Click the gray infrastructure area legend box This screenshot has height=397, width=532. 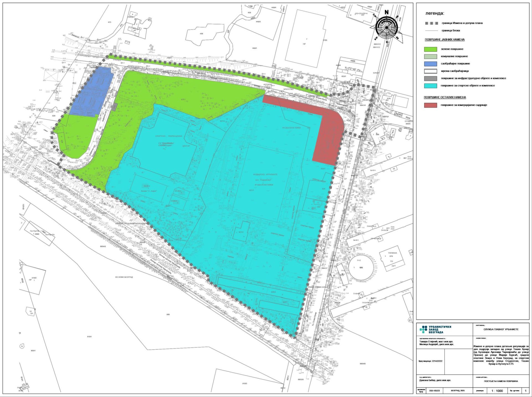tap(431, 78)
